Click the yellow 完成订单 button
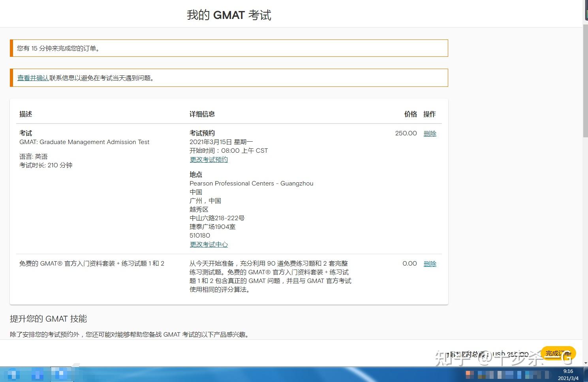Image resolution: width=588 pixels, height=382 pixels. (558, 353)
